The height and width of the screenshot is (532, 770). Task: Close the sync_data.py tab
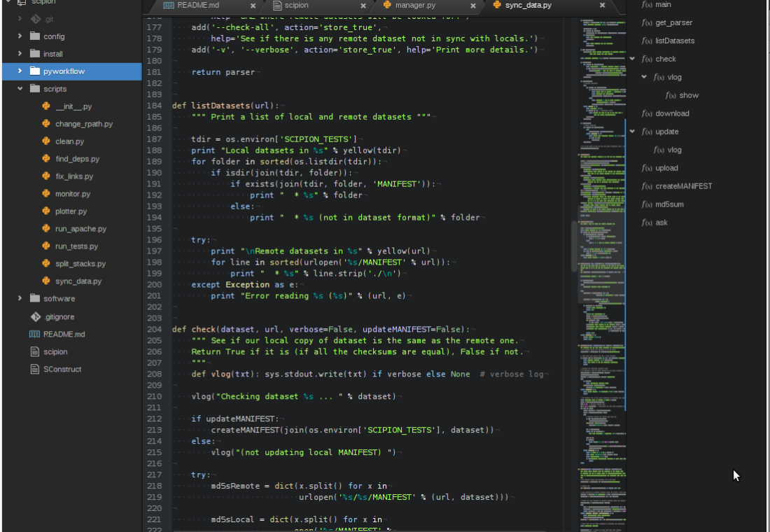coord(603,6)
